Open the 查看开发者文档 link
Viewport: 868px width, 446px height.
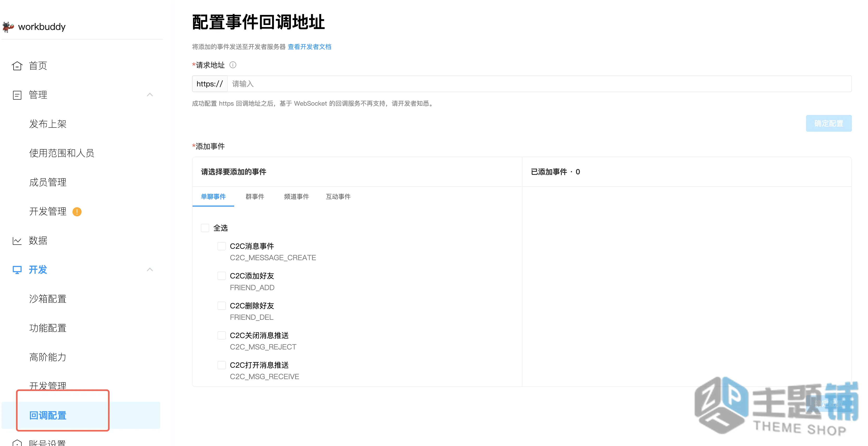[309, 47]
